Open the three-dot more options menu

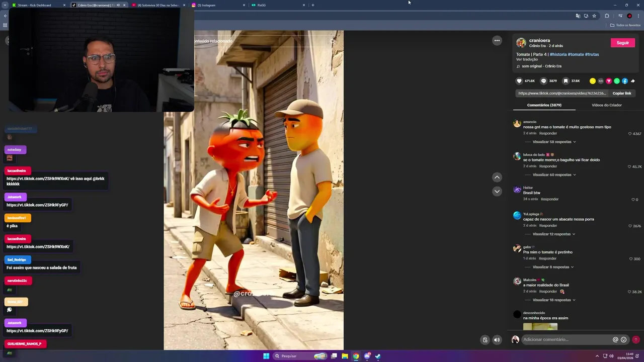(x=497, y=41)
